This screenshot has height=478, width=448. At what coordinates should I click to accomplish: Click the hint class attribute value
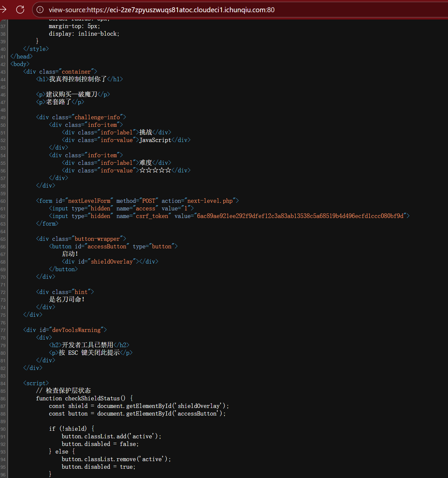81,292
